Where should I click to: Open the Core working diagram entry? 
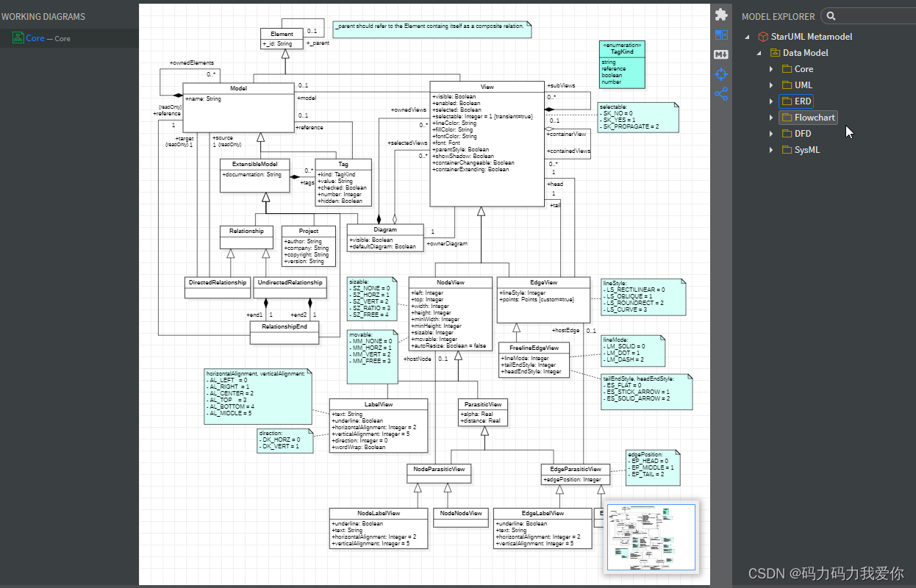pos(69,38)
